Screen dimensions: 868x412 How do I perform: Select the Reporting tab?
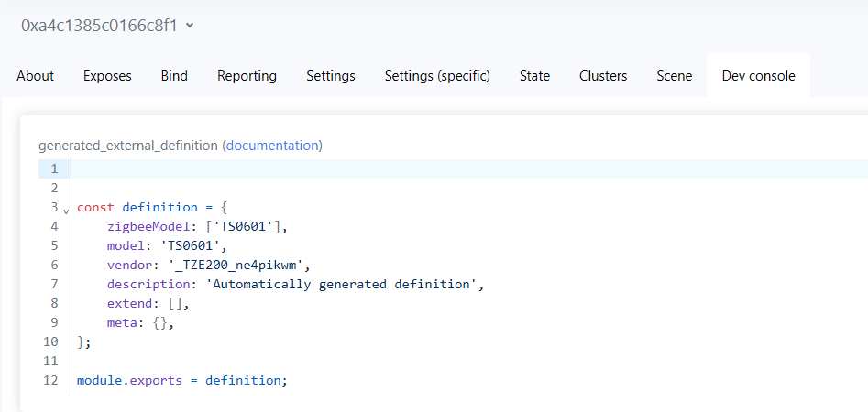point(247,76)
